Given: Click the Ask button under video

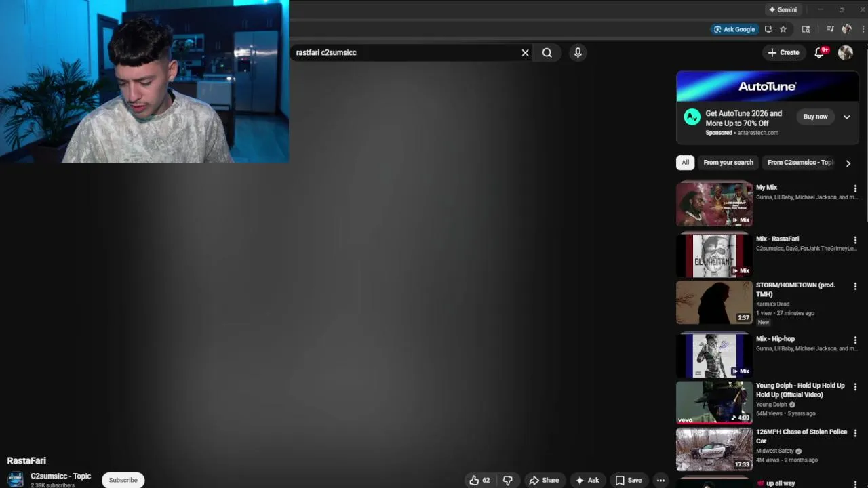Looking at the screenshot, I should pyautogui.click(x=587, y=480).
